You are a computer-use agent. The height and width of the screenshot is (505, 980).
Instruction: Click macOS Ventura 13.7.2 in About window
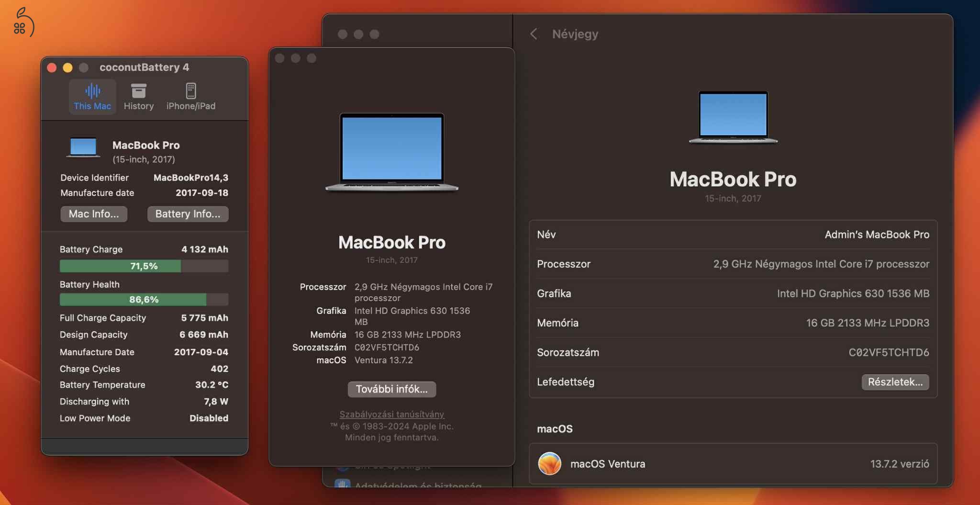(383, 360)
